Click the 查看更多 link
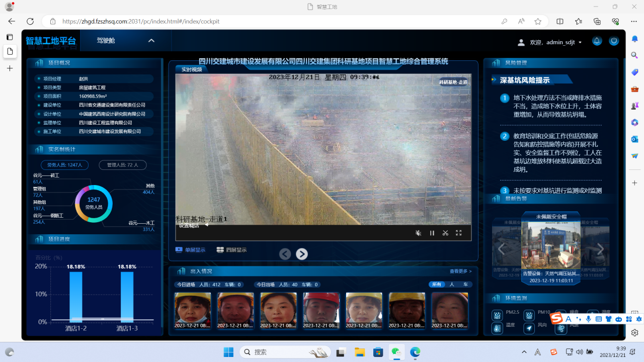The width and height of the screenshot is (644, 362). 460,271
